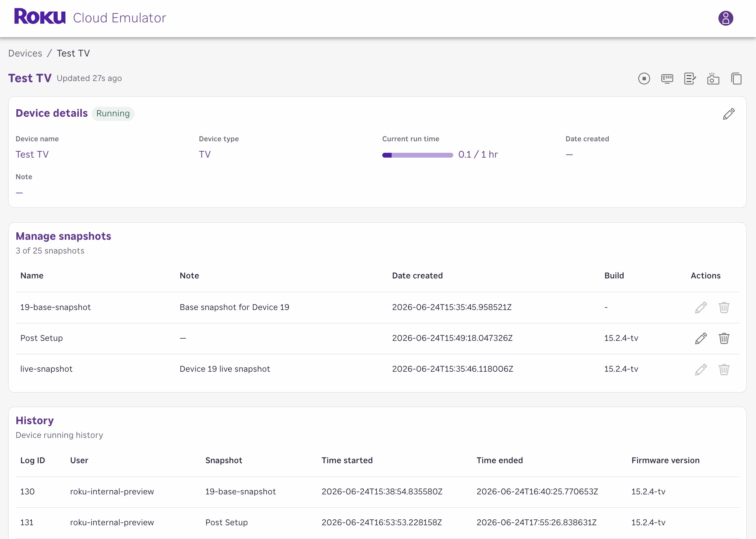This screenshot has width=756, height=539.
Task: Click time started 2026-06-24T16:53:53.228158Z
Action: [382, 522]
